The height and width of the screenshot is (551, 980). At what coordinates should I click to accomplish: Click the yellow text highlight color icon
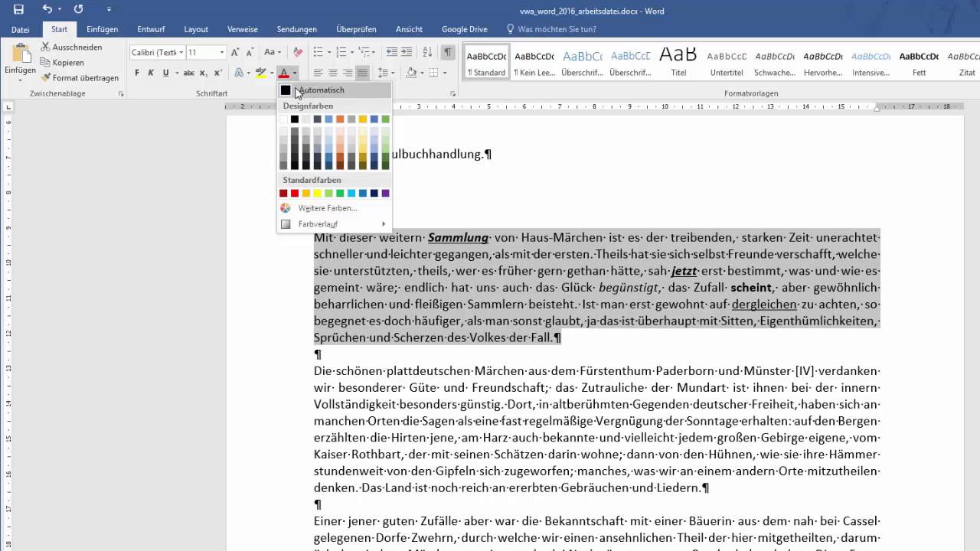[260, 73]
